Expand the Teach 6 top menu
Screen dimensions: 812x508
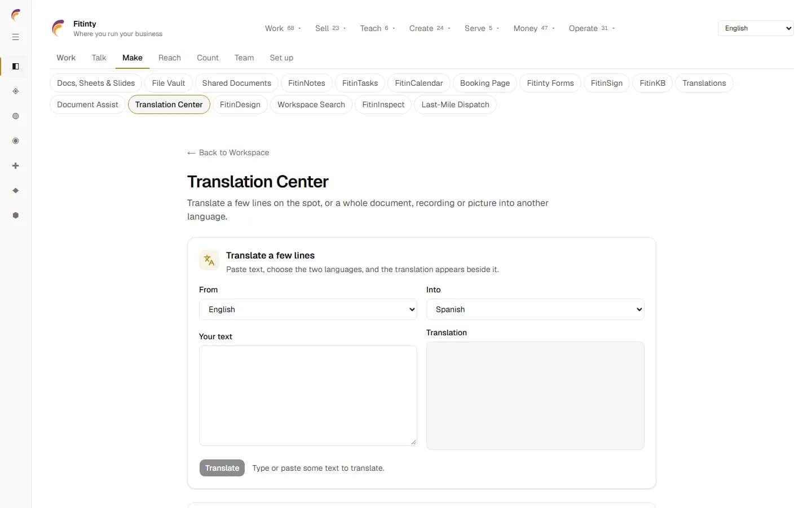click(377, 28)
